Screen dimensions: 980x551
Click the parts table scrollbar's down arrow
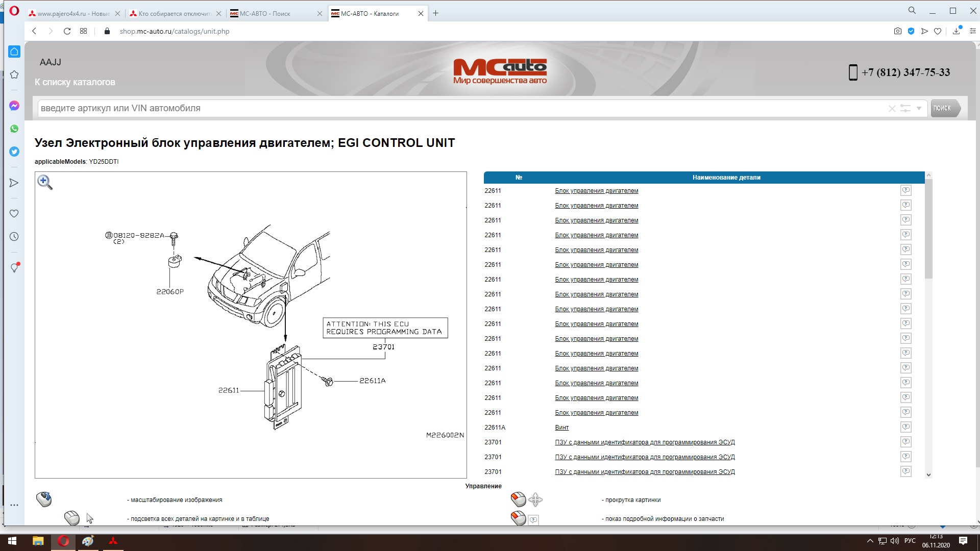pos(928,474)
